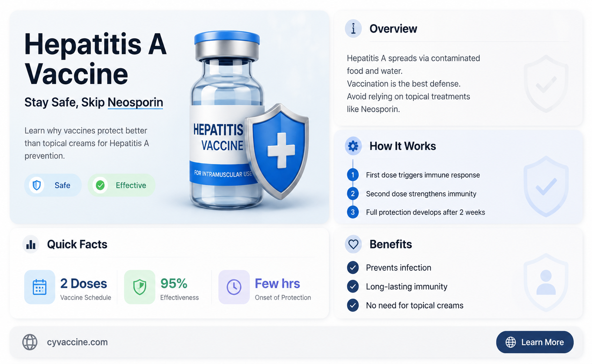Click the shield icon in the Safe badge
The width and height of the screenshot is (592, 364).
point(37,185)
